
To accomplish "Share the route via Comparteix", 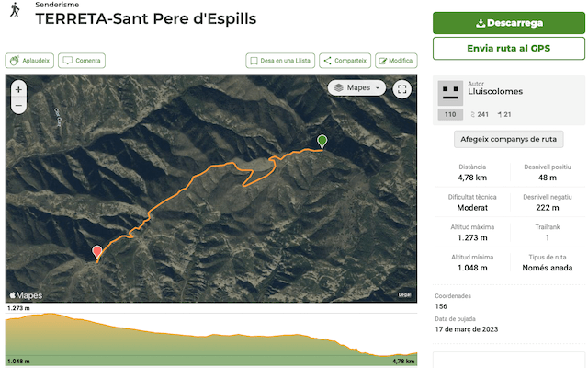I will (x=345, y=61).
